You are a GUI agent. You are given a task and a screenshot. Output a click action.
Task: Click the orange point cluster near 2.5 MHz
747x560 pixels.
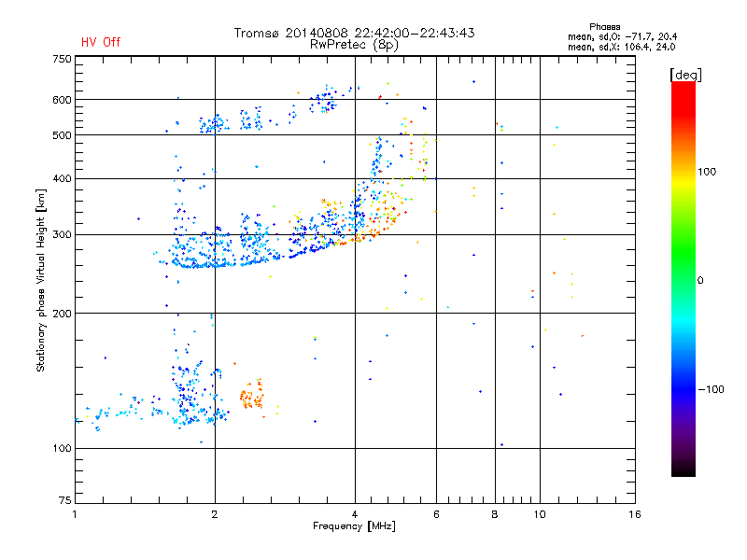[251, 396]
